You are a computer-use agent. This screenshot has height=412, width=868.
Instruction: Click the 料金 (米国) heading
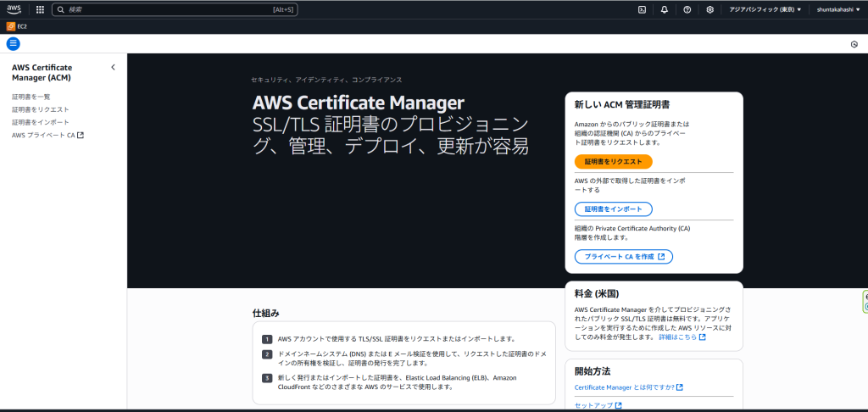[597, 293]
